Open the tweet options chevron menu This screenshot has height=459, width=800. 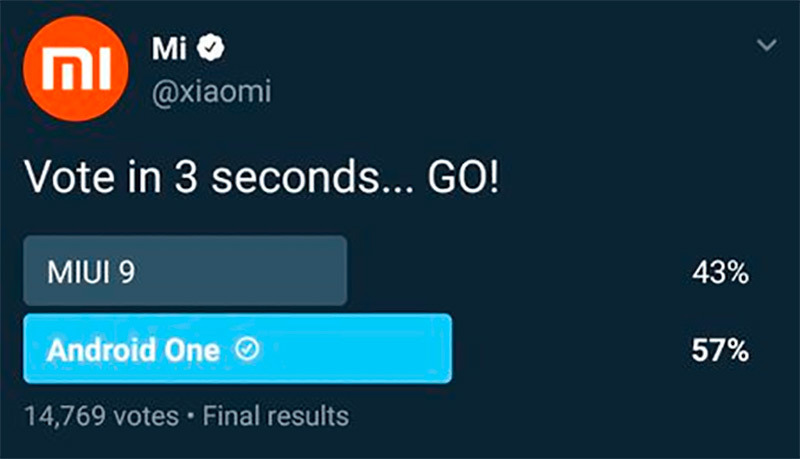pyautogui.click(x=766, y=46)
